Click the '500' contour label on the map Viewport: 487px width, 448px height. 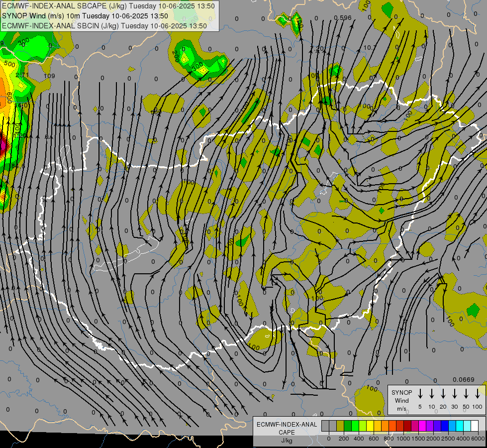(x=9, y=64)
